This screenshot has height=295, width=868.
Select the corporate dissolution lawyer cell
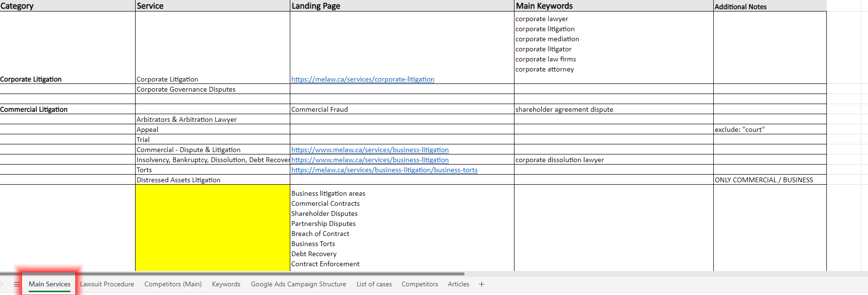pos(614,160)
